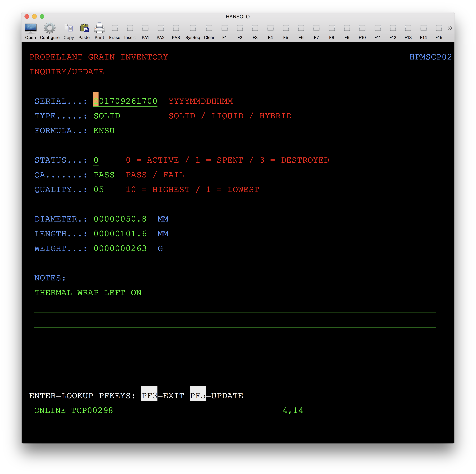476x474 pixels.
Task: Print the terminal screen
Action: (x=99, y=29)
